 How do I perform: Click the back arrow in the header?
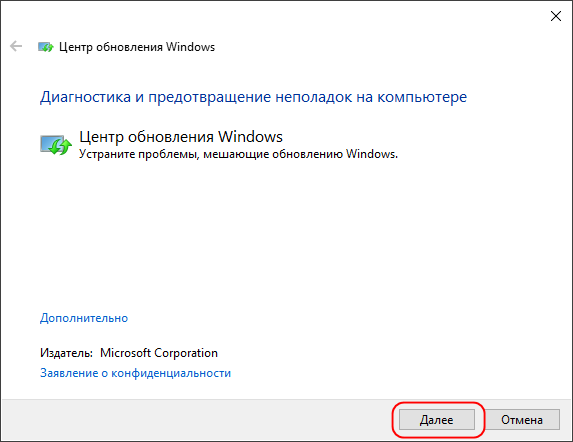(16, 46)
